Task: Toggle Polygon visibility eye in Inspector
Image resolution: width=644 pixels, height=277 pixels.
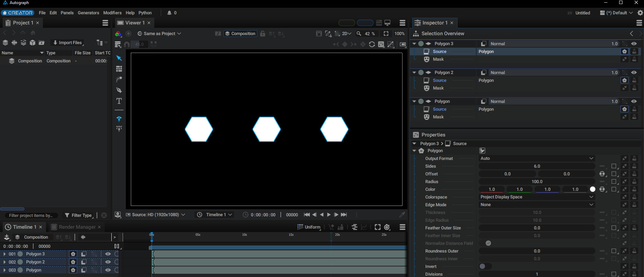Action: 634,101
